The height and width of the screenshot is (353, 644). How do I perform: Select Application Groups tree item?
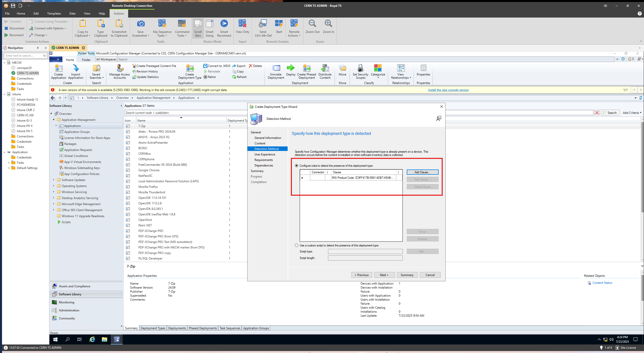77,132
